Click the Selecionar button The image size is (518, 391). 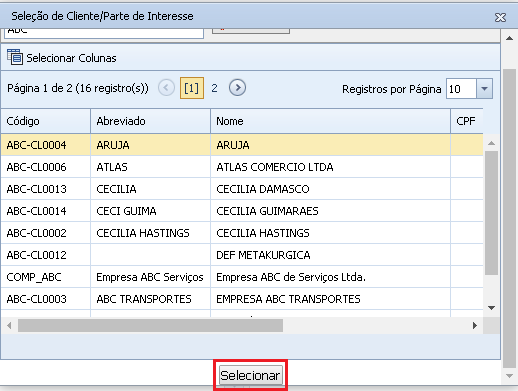pos(251,375)
